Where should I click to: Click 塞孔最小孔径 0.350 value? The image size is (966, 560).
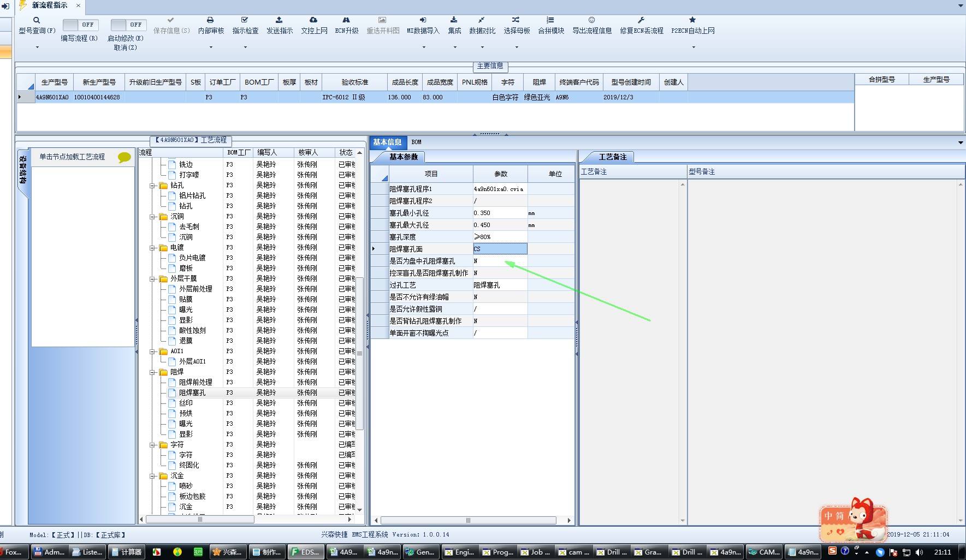pyautogui.click(x=500, y=213)
